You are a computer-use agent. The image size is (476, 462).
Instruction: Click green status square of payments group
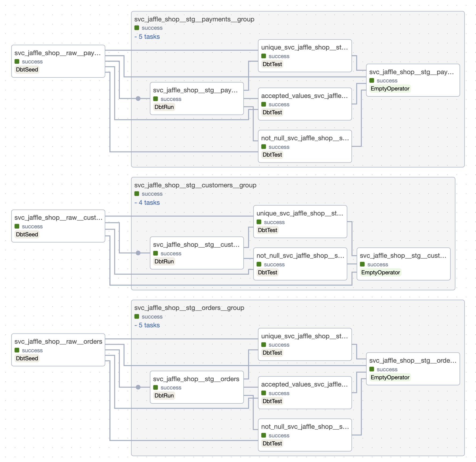click(x=137, y=28)
